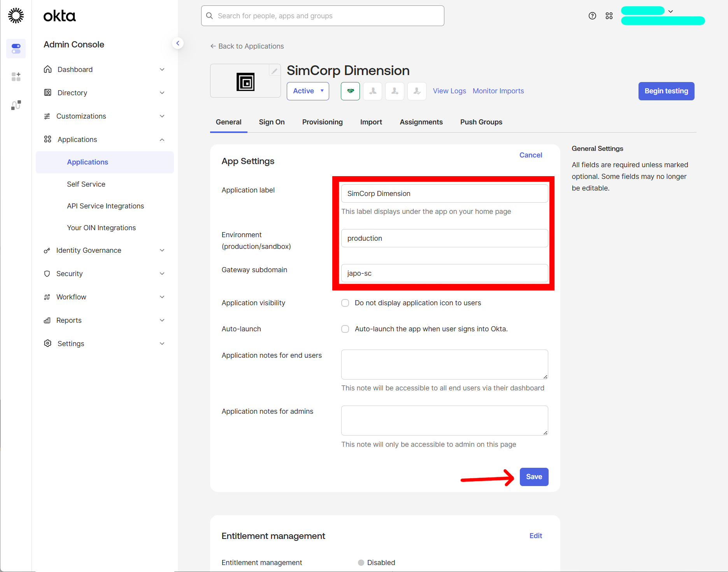Image resolution: width=728 pixels, height=572 pixels.
Task: Check the Auto-launch the app checkbox
Action: point(345,329)
